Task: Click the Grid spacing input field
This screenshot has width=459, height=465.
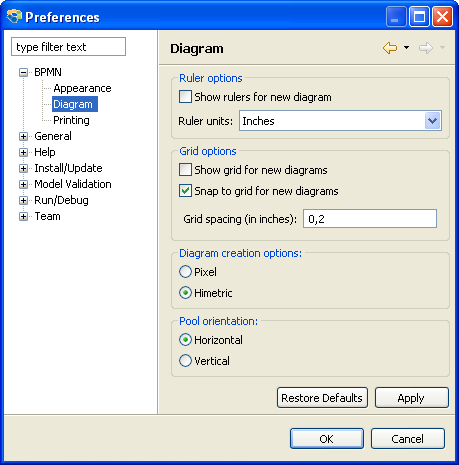Action: pyautogui.click(x=370, y=219)
